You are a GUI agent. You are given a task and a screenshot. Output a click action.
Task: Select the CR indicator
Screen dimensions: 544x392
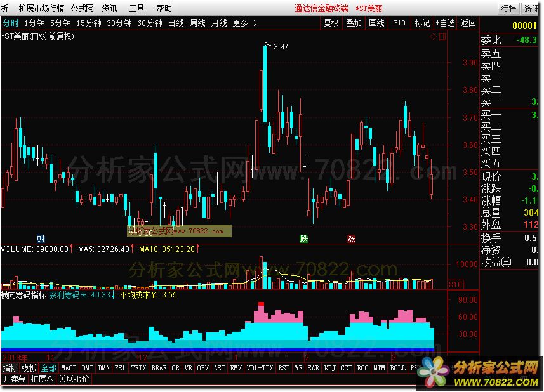click(176, 368)
